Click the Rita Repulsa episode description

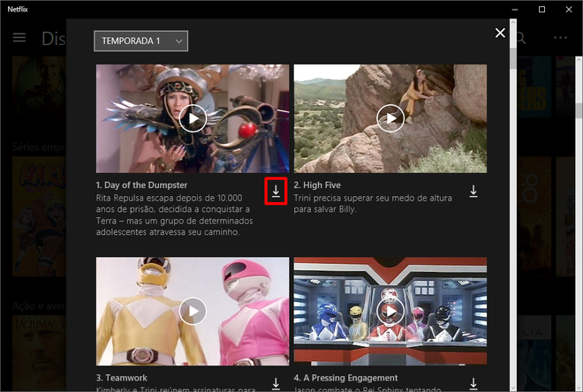click(174, 215)
